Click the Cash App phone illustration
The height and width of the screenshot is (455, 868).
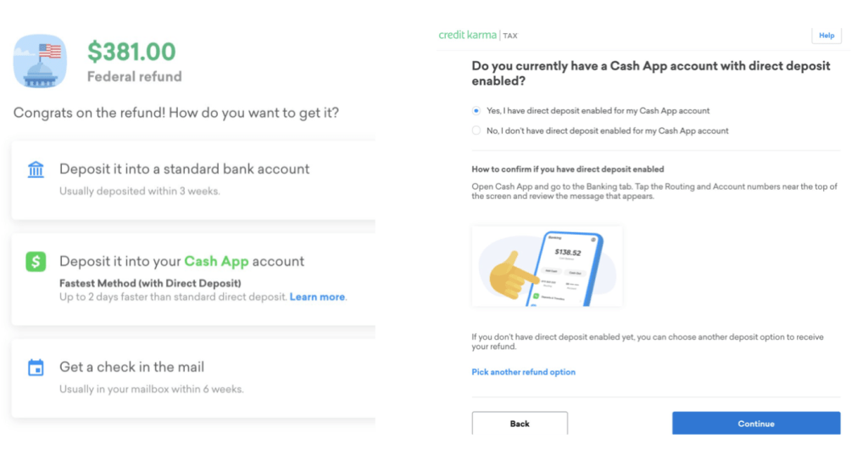(548, 266)
